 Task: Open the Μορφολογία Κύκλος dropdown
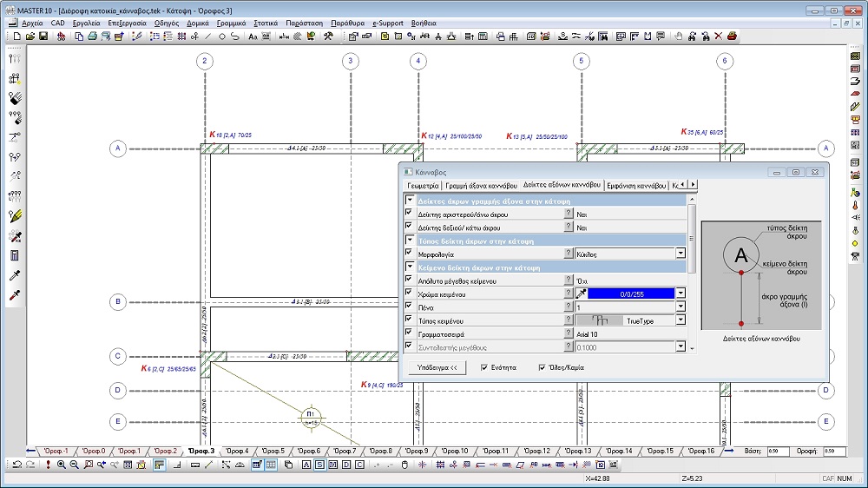[681, 254]
